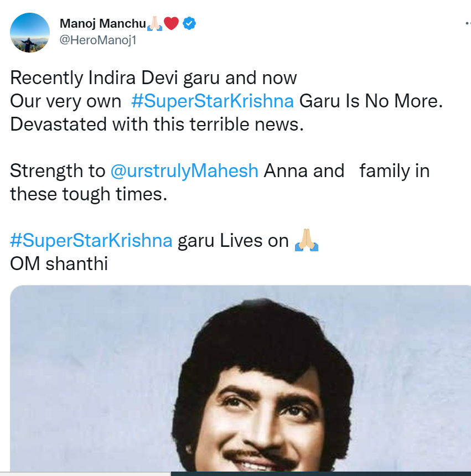Open the Manoj Manchu display name link

click(x=102, y=24)
